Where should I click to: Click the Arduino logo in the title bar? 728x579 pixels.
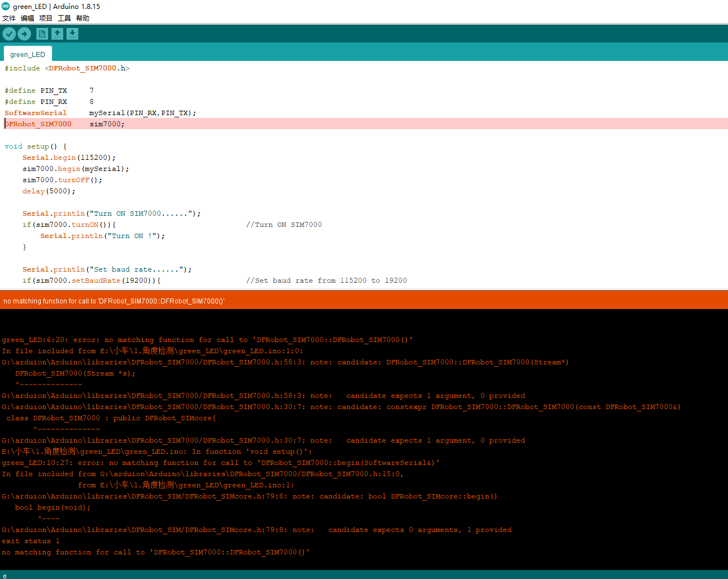point(6,6)
